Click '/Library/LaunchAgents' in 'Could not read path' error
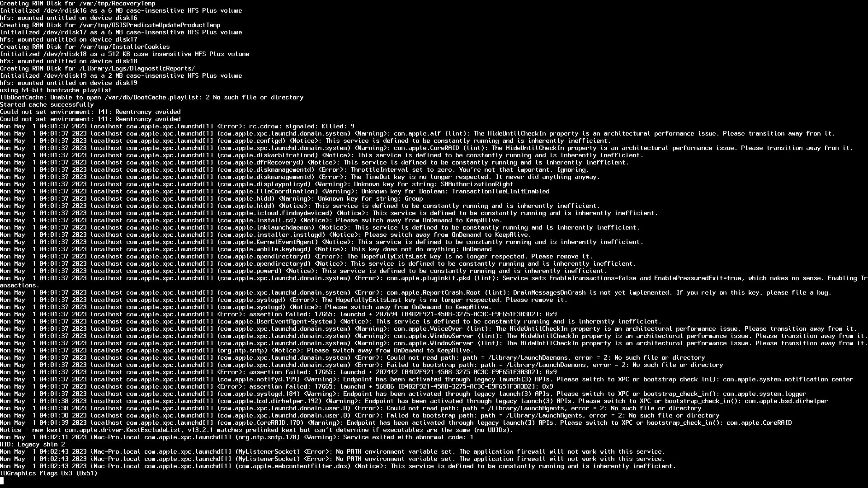The height and width of the screenshot is (488, 868). pos(526,408)
